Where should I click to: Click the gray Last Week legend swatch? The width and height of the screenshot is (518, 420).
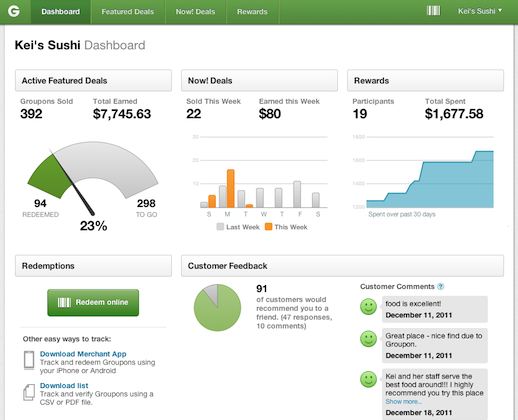[x=220, y=227]
